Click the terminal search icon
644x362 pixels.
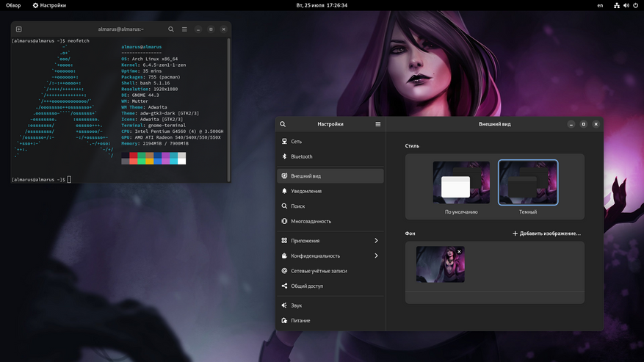(x=171, y=29)
